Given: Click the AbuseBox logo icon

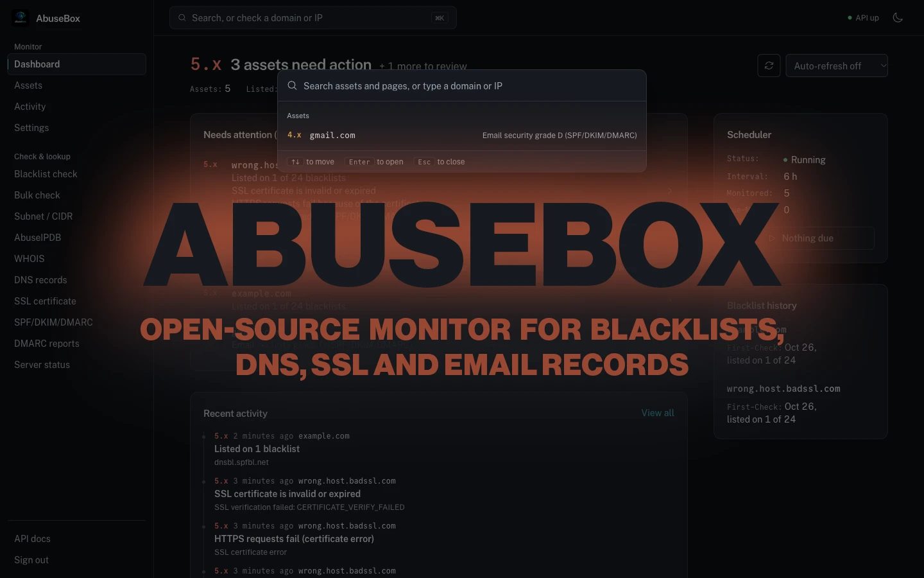Looking at the screenshot, I should (21, 18).
